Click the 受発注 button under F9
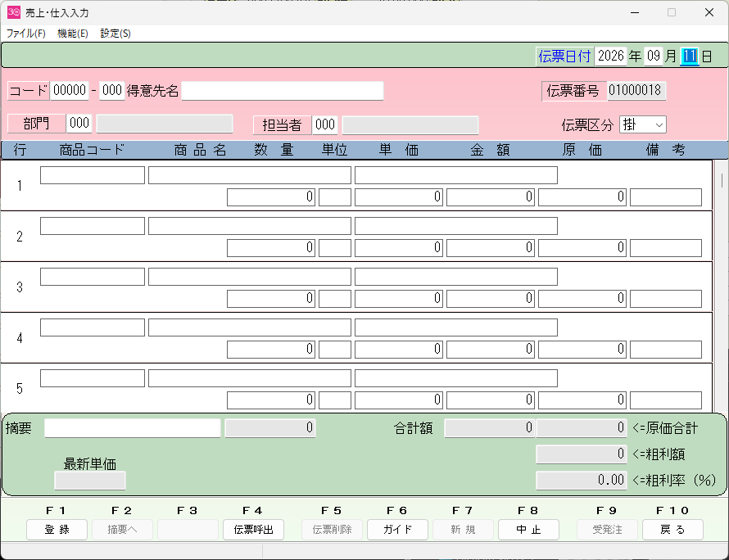Screen dimensions: 729x560 [x=607, y=530]
